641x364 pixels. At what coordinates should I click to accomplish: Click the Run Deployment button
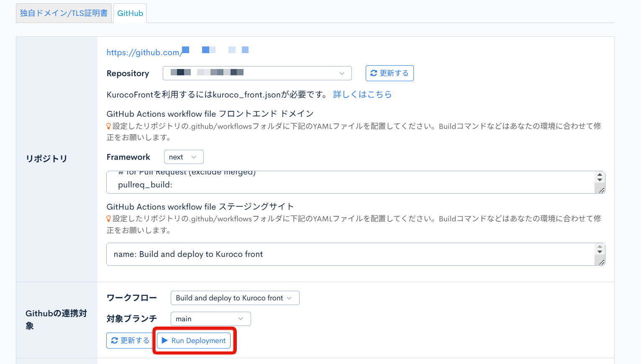194,341
